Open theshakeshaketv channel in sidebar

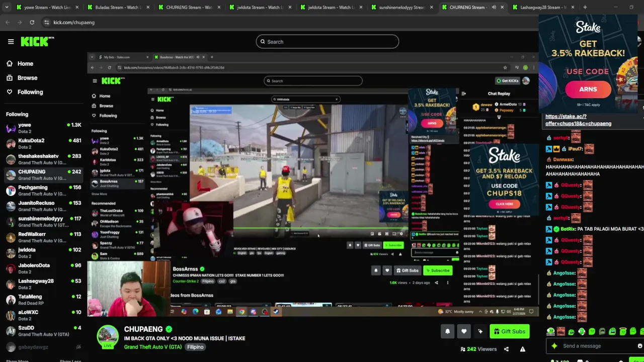click(43, 159)
